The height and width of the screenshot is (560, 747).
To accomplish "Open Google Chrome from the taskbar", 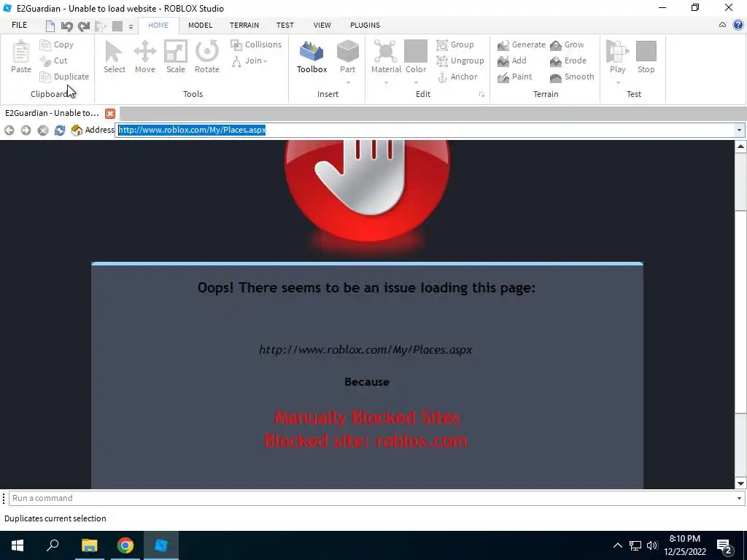I will pyautogui.click(x=125, y=545).
